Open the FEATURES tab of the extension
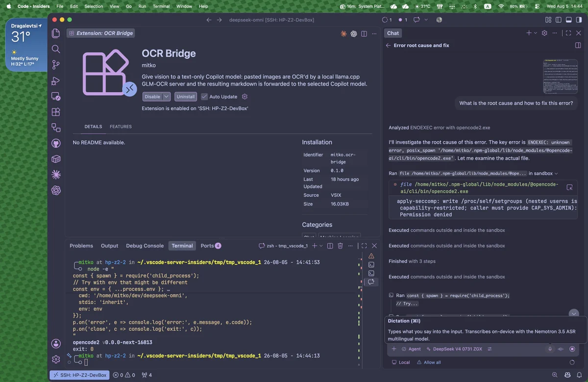This screenshot has height=382, width=588. 121,127
